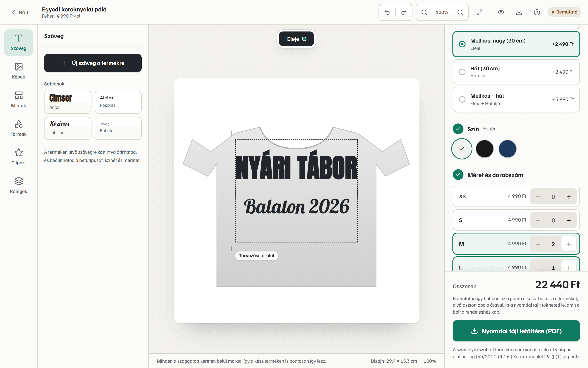This screenshot has width=588, height=368.
Task: Zoom in with the plus magnifier
Action: coord(460,12)
